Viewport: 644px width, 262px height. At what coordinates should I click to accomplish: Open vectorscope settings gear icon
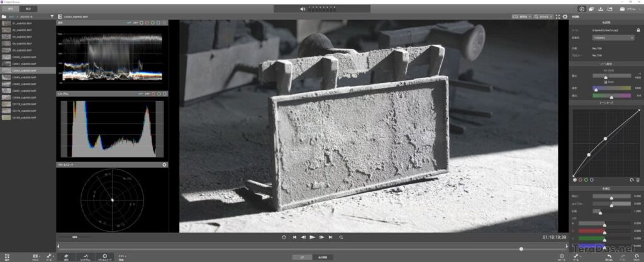(164, 165)
